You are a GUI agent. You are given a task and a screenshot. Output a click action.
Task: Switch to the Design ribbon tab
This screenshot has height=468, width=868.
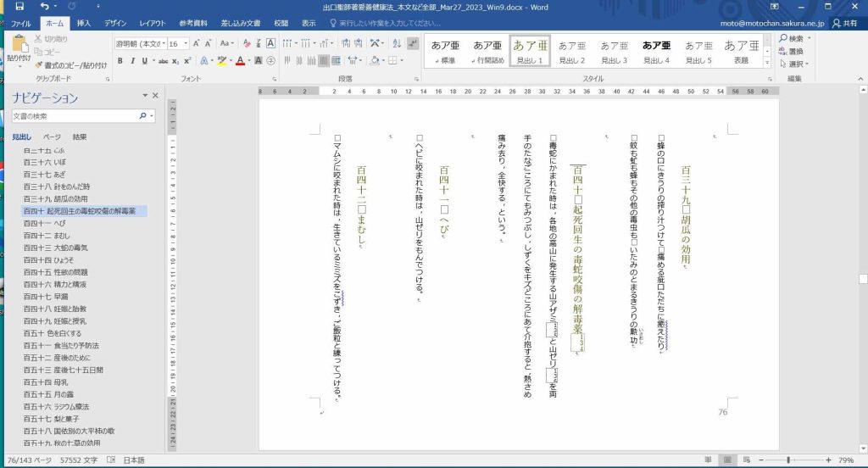tap(115, 23)
